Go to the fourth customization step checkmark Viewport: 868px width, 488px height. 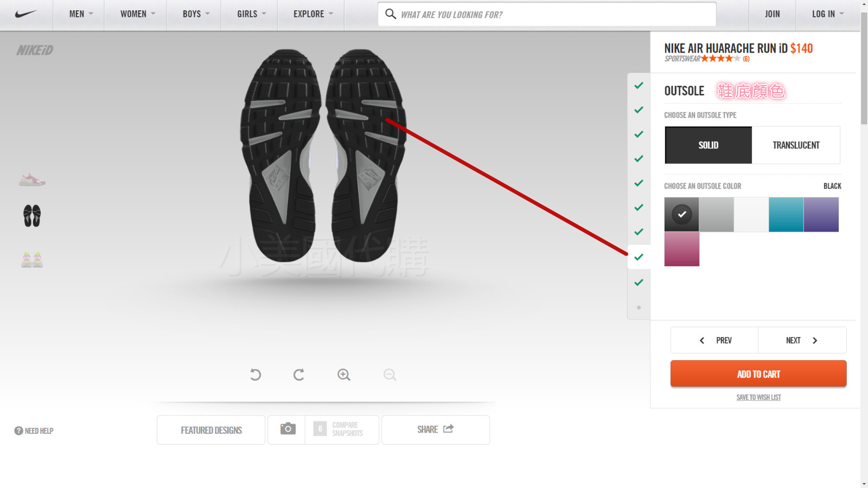pyautogui.click(x=639, y=158)
